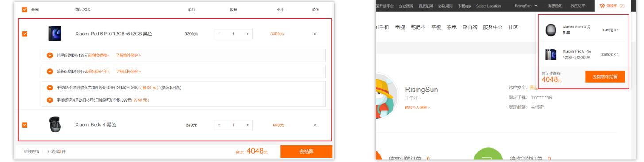The image size is (644, 162).
Task: Add the 延长保修服务 with its plus icon
Action: coord(50,71)
